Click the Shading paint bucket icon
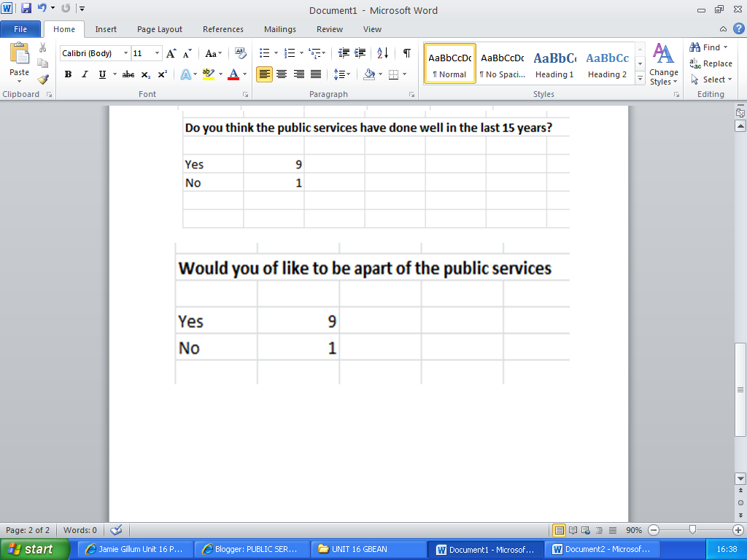Viewport: 747px width, 560px height. [369, 74]
